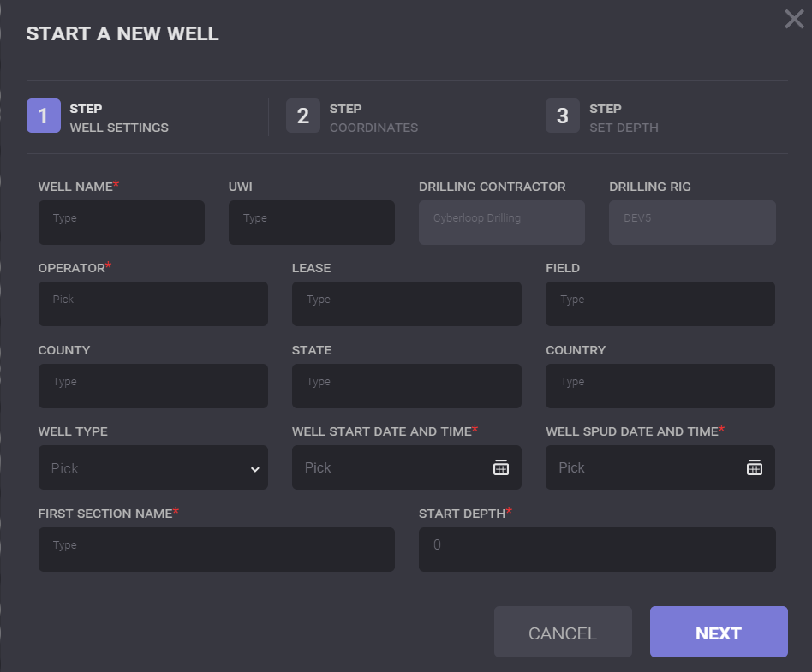This screenshot has height=672, width=812.
Task: Focus the Well Name input field
Action: [x=122, y=223]
